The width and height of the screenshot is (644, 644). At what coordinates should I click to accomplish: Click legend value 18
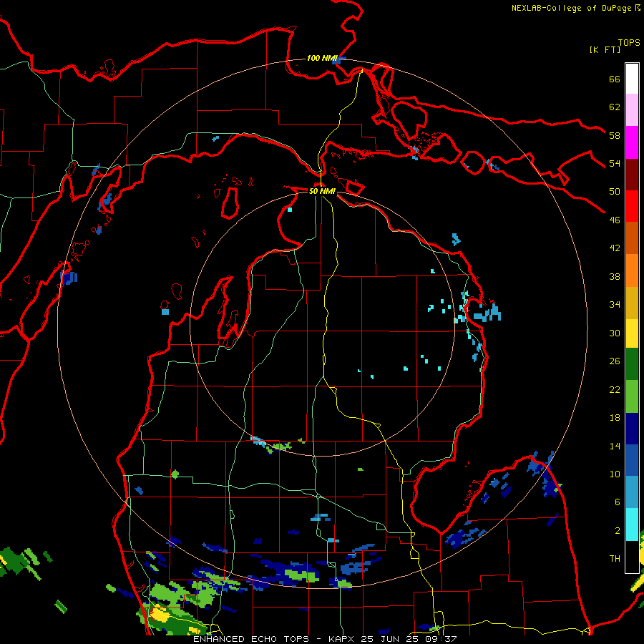pos(615,418)
